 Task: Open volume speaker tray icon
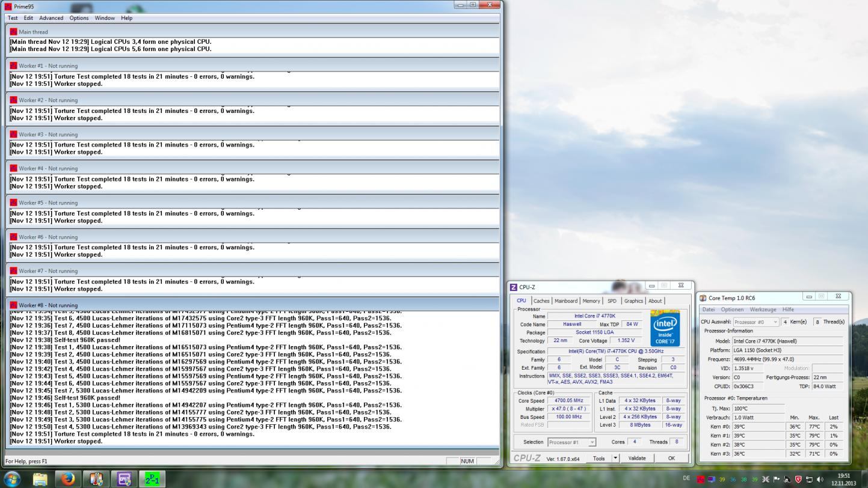[x=820, y=480]
